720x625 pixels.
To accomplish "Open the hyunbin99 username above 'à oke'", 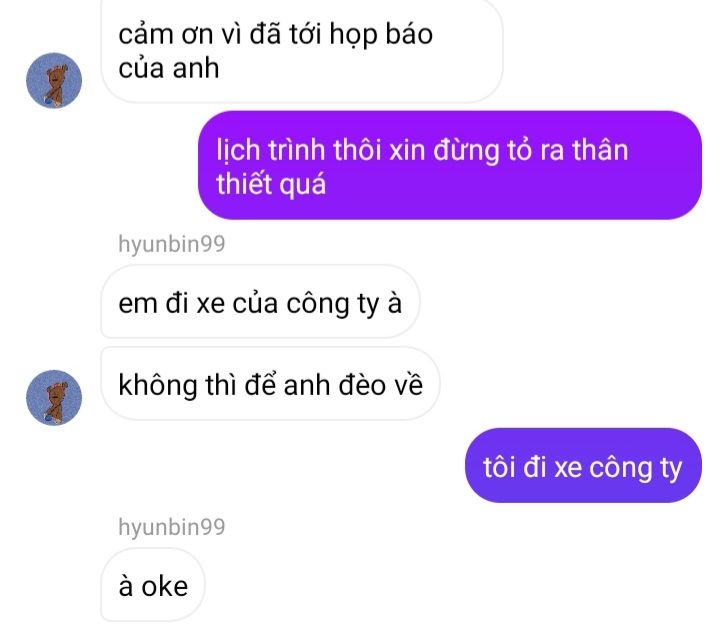I will [x=172, y=527].
